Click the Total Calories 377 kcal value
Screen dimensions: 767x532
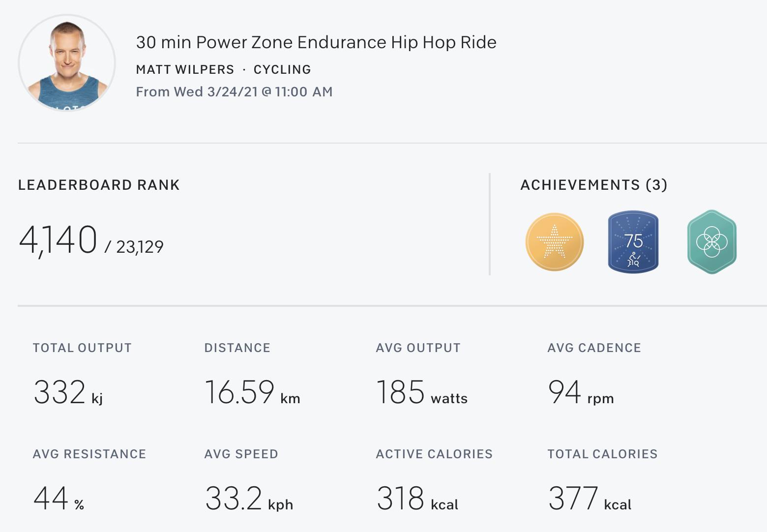click(590, 499)
